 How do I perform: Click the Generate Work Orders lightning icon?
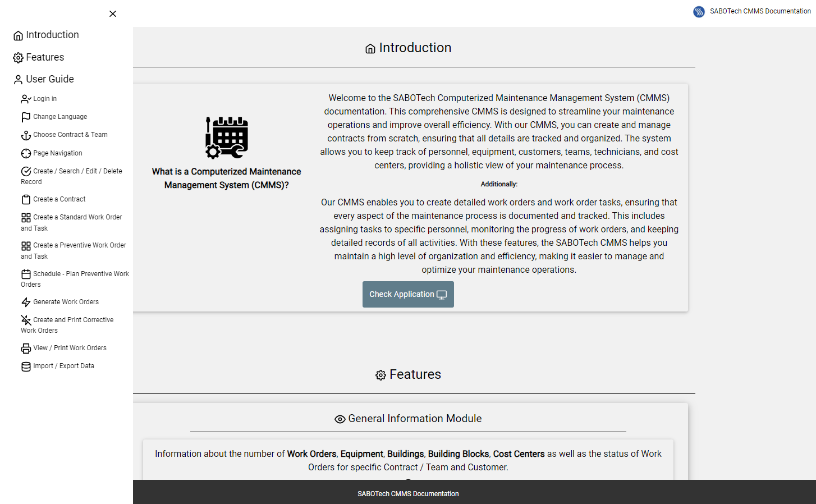(26, 303)
